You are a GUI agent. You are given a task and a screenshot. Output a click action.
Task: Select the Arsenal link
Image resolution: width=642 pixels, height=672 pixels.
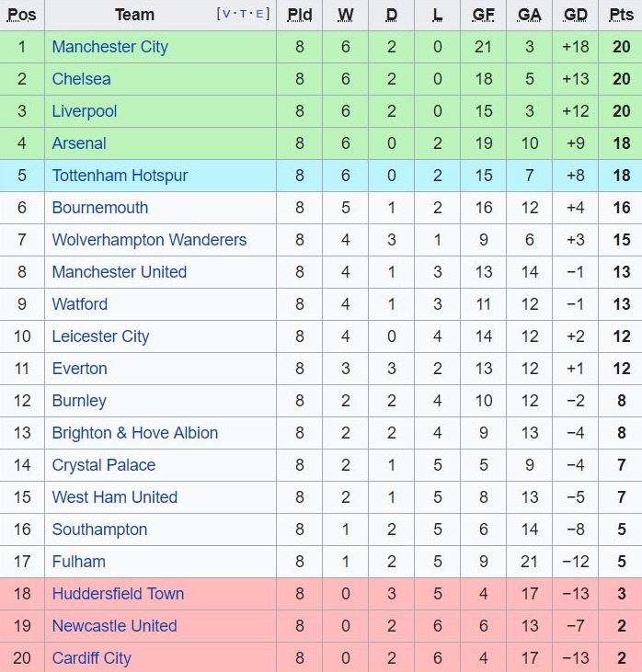(79, 143)
